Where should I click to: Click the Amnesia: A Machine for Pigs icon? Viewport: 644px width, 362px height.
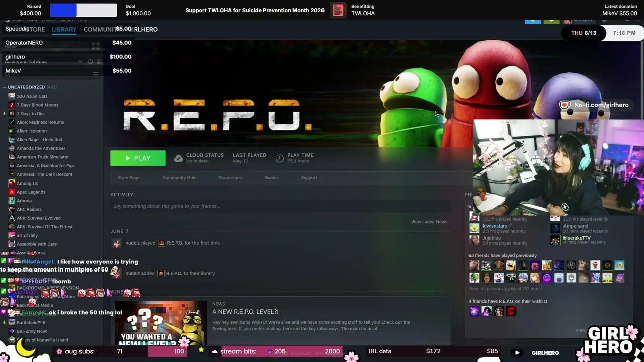coord(12,166)
